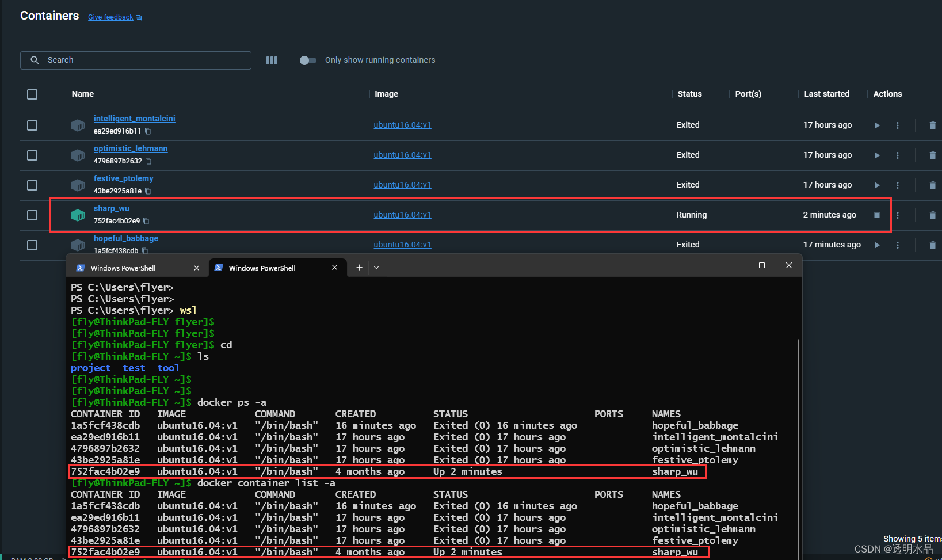Select the sharp_wu row checkbox
This screenshot has width=942, height=560.
32,215
